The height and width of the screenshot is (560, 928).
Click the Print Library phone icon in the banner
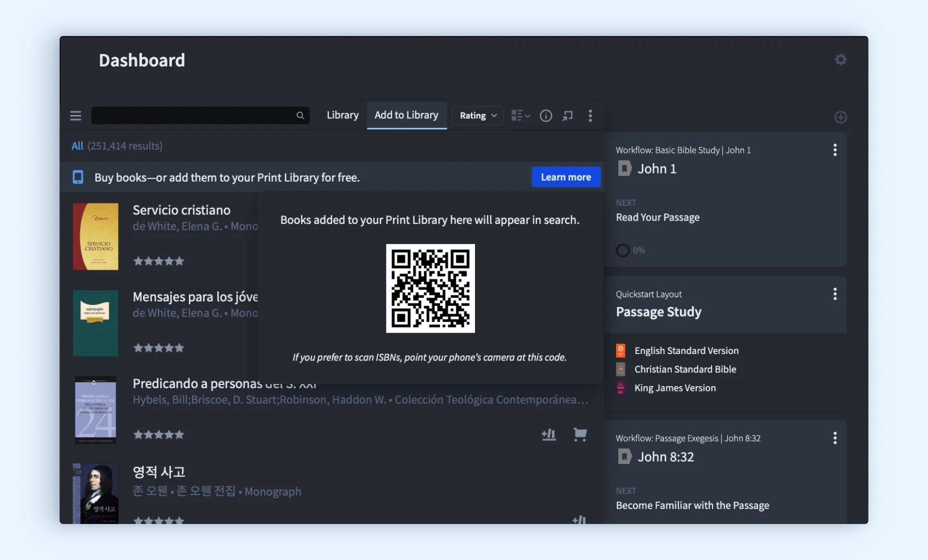point(78,177)
